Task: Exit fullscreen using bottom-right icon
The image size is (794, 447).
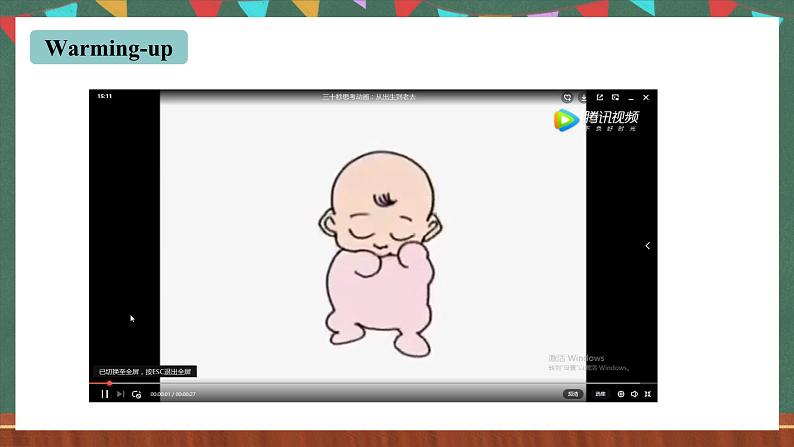Action: coord(648,394)
